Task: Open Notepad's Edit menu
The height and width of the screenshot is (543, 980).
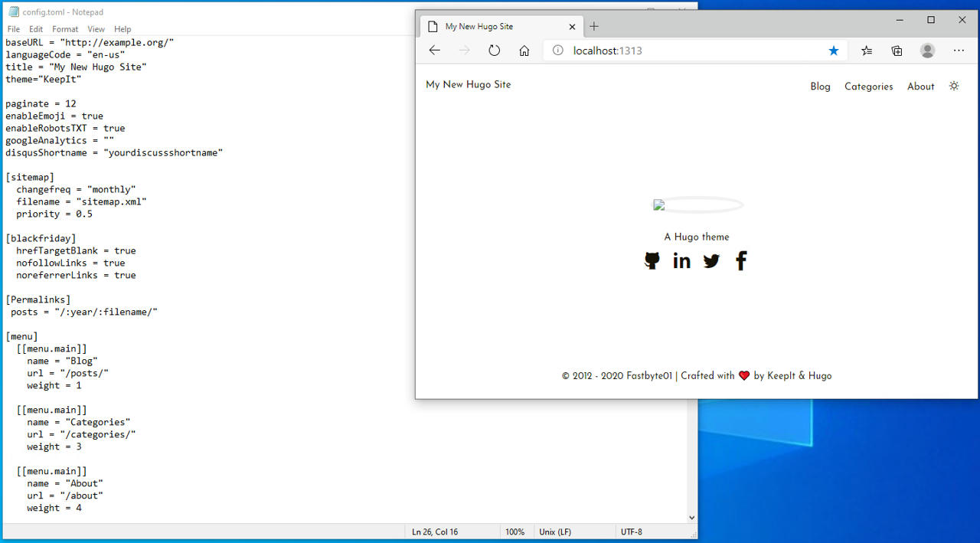Action: (x=36, y=29)
